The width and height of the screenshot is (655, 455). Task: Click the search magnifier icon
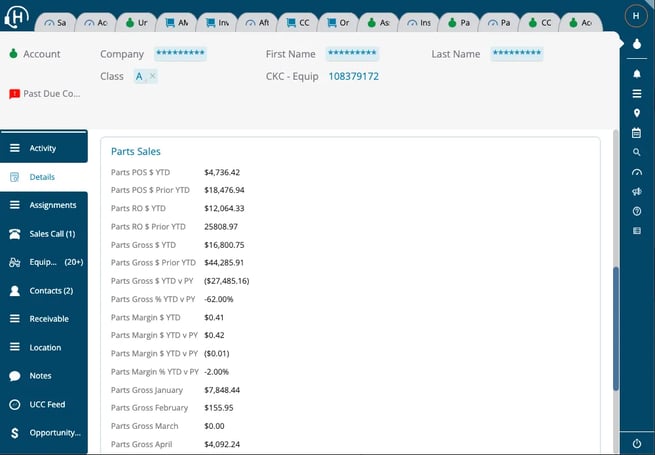coord(637,153)
